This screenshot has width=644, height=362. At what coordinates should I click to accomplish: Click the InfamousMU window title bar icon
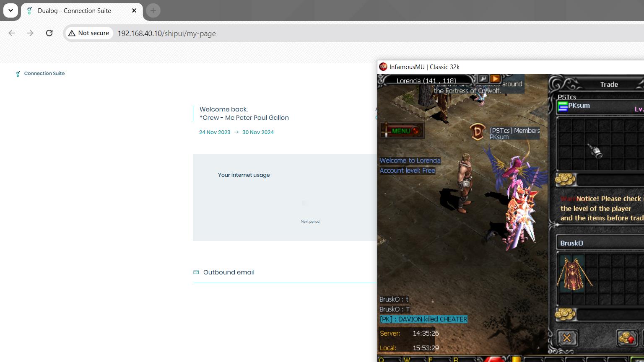(x=383, y=67)
